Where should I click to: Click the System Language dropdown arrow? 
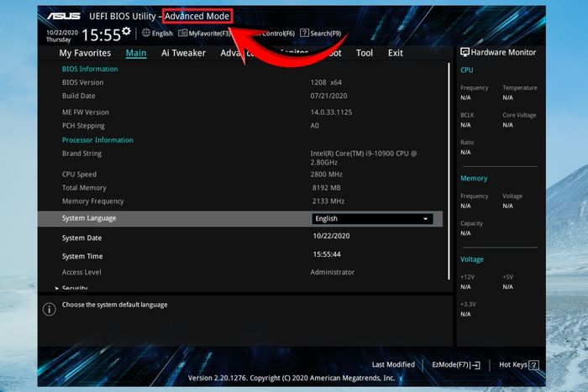click(x=425, y=219)
